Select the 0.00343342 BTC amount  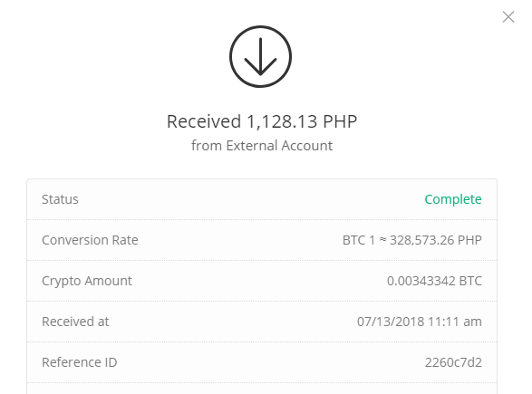click(x=434, y=281)
